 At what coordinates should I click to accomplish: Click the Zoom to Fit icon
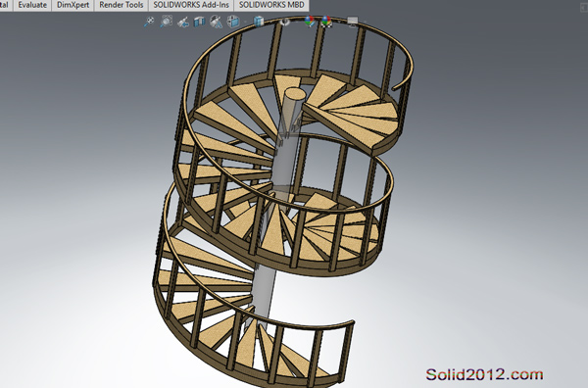(x=149, y=22)
